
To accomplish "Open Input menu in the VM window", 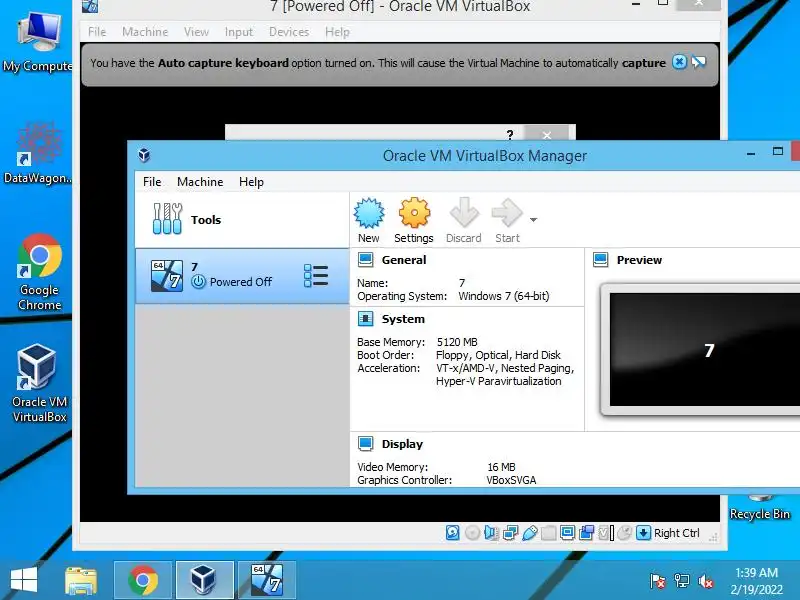I will pos(239,32).
